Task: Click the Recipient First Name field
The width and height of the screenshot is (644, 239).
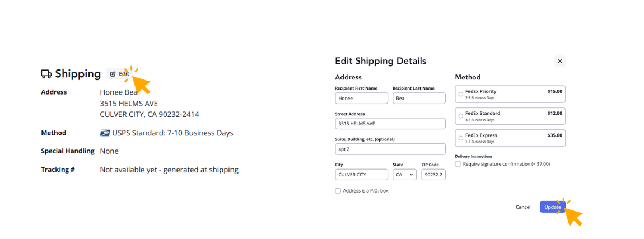Action: point(361,98)
